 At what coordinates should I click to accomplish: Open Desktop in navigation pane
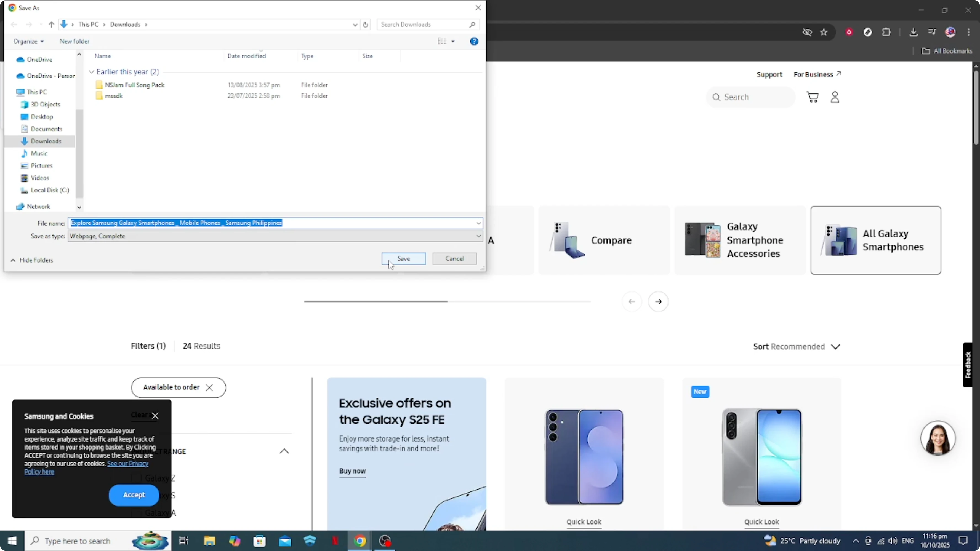42,117
